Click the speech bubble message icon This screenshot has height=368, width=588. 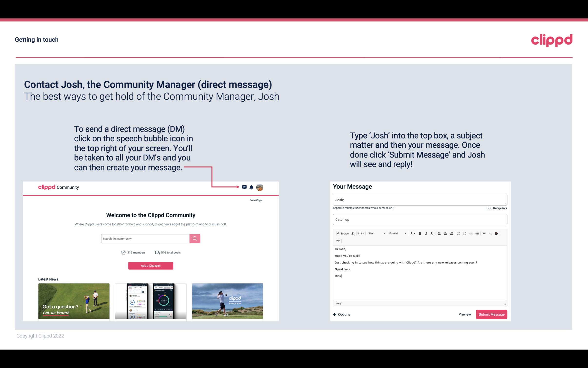tap(245, 187)
